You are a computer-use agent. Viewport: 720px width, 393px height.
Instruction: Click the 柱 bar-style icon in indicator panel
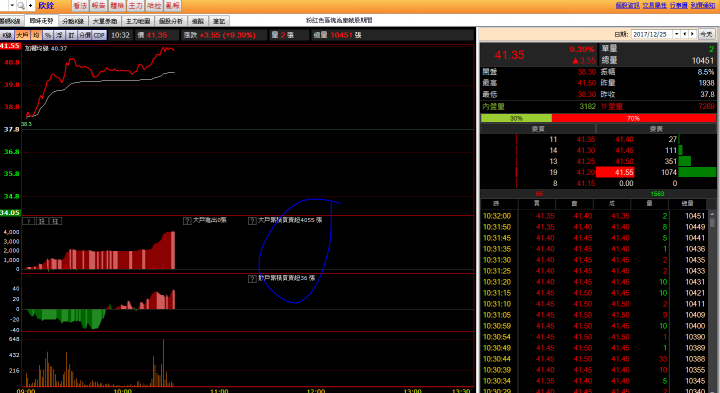coord(55,221)
